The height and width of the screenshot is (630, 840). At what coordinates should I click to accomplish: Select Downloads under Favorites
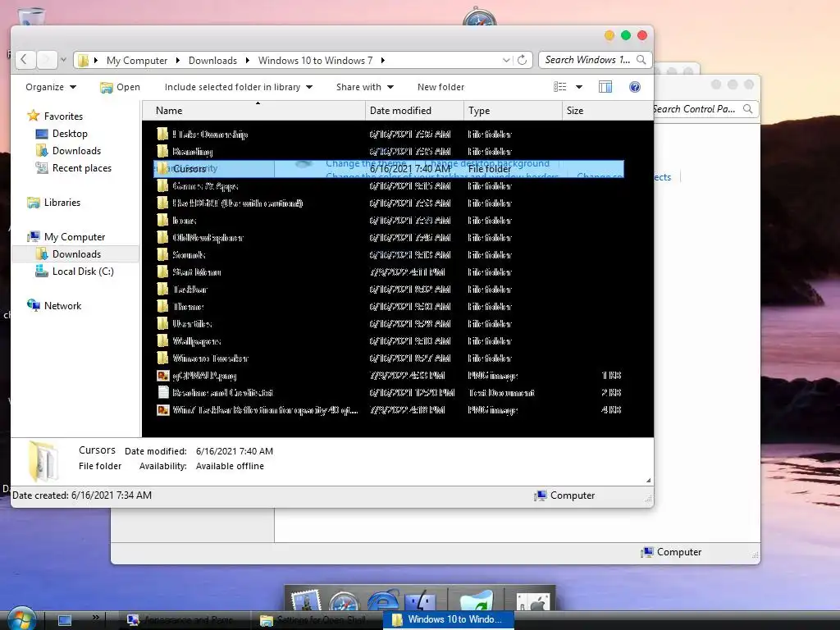coord(76,151)
